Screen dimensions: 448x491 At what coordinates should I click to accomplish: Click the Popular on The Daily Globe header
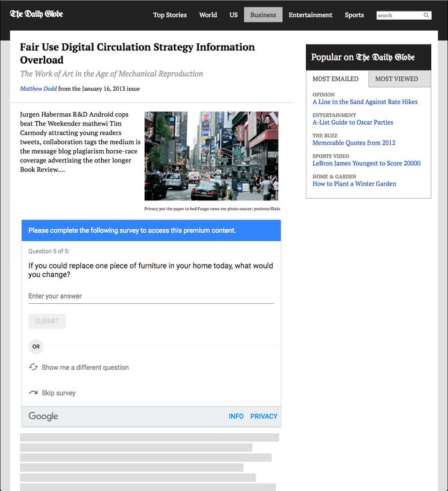(368, 57)
